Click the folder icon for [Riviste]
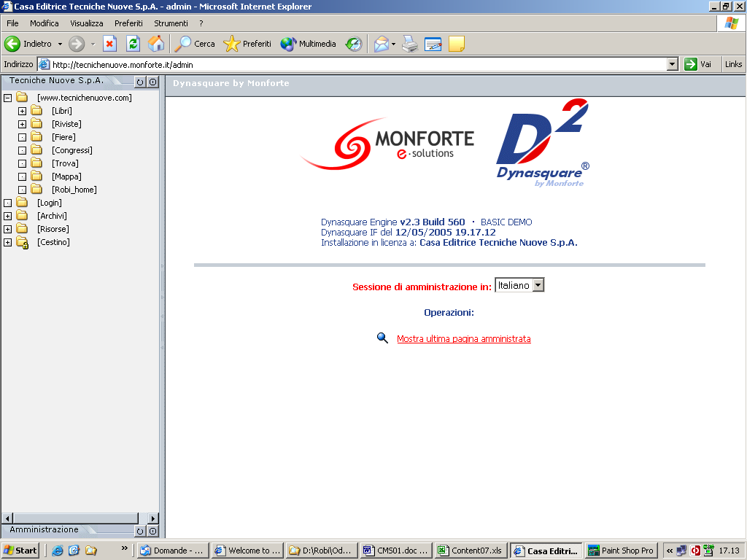The height and width of the screenshot is (560, 747). [36, 124]
